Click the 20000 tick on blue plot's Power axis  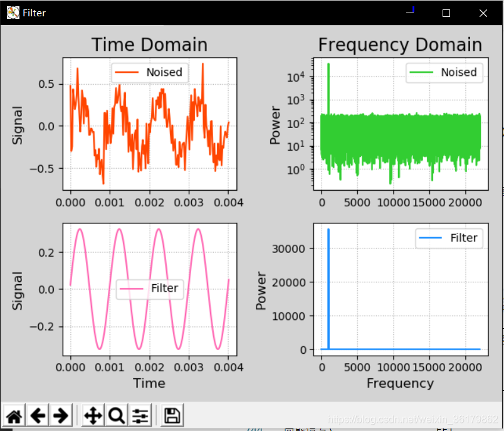click(x=288, y=283)
